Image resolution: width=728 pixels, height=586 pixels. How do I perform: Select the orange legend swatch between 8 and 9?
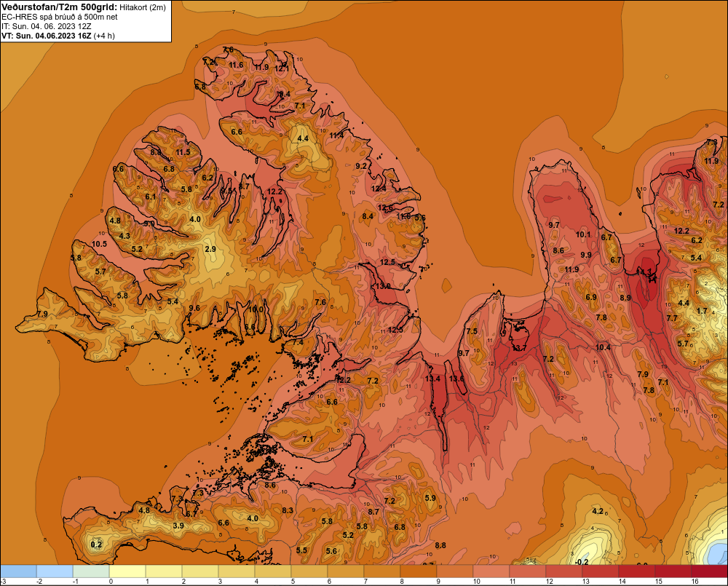(419, 571)
